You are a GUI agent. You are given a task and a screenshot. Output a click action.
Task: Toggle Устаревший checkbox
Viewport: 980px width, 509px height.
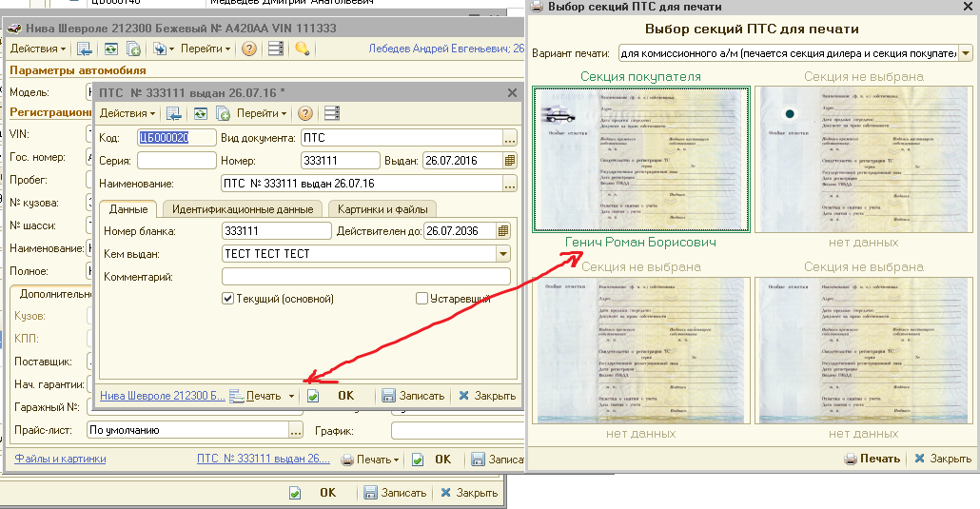(421, 299)
